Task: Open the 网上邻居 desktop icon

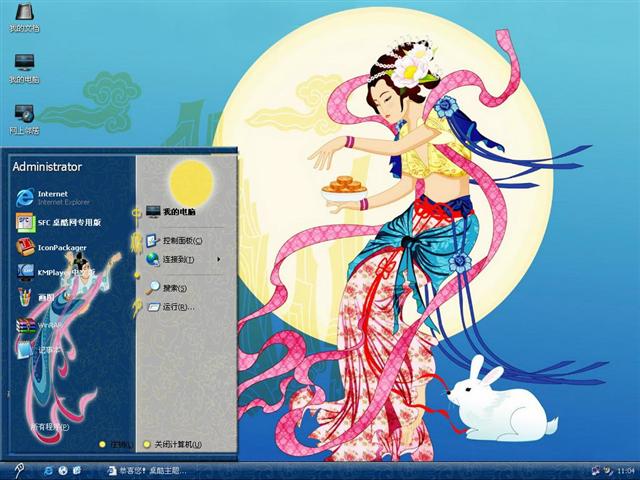Action: 24,120
